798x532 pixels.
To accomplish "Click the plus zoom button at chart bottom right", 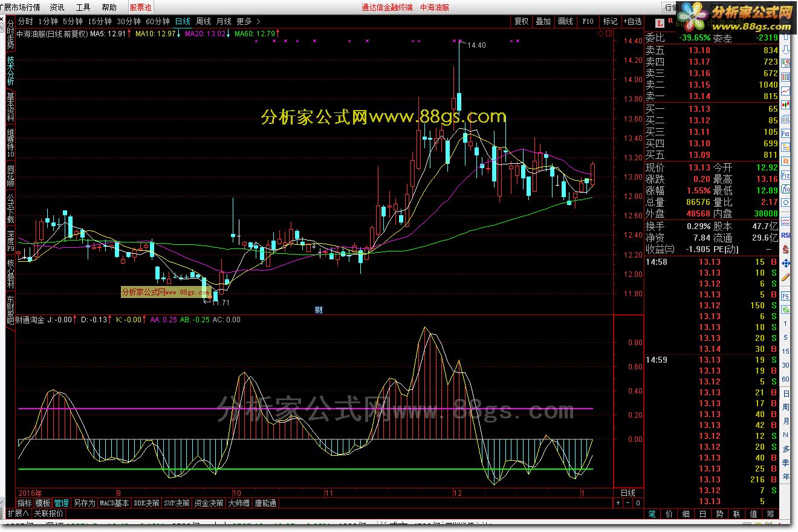I will click(618, 503).
